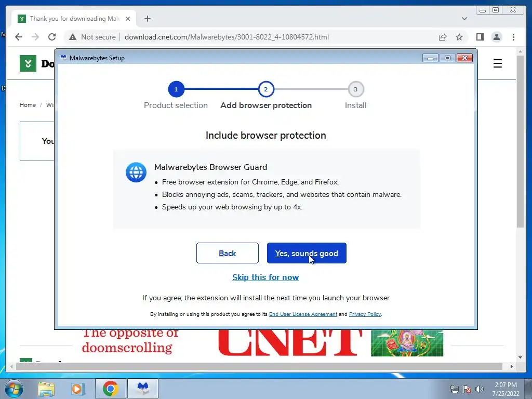The image size is (532, 399).
Task: Maximize the Malwarebytes Setup window
Action: tap(447, 58)
